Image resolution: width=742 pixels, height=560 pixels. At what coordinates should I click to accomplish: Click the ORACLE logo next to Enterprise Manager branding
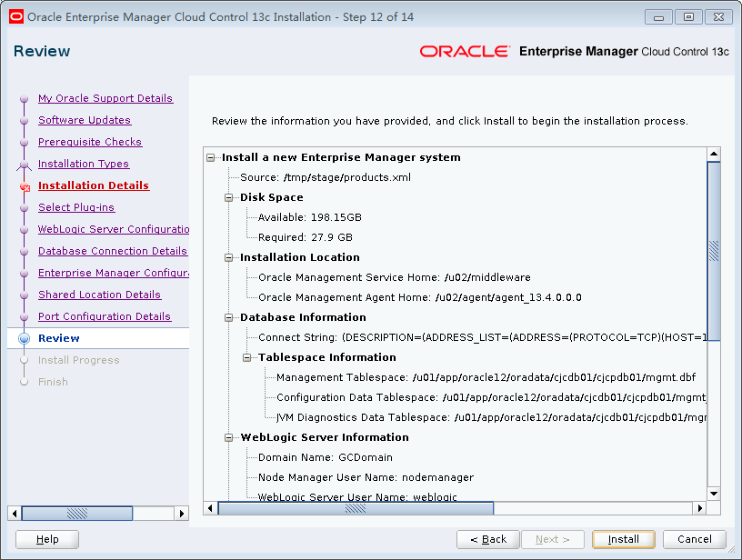pyautogui.click(x=466, y=52)
